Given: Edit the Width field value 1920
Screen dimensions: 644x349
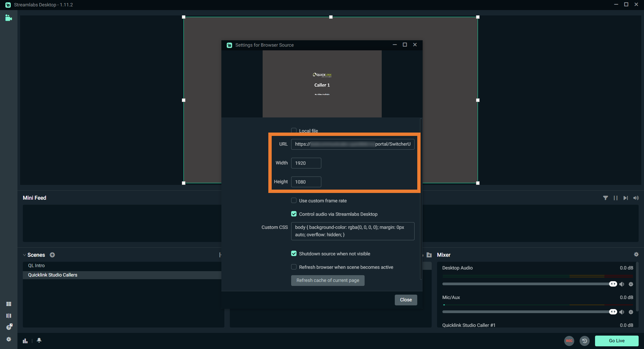Looking at the screenshot, I should [306, 163].
